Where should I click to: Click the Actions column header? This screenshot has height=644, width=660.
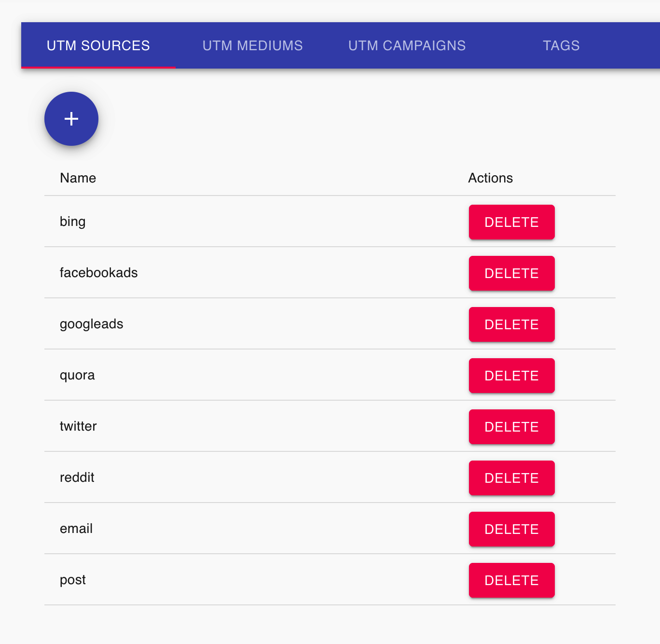tap(490, 178)
